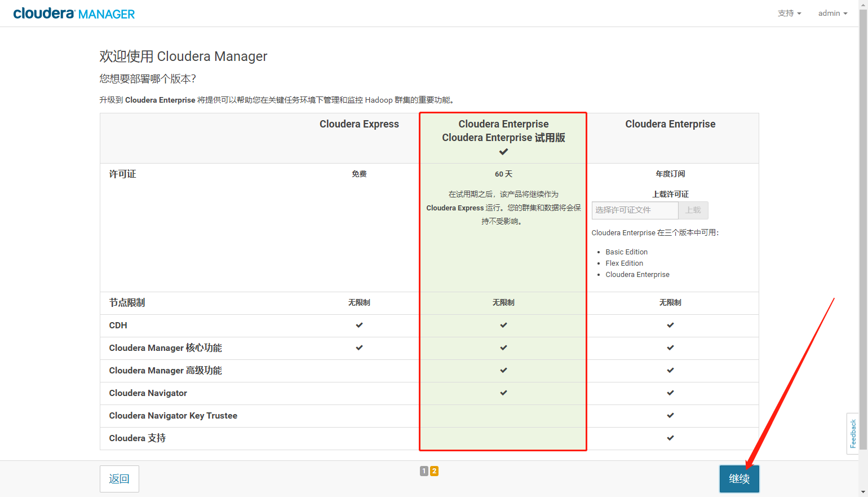Screen dimensions: 868x497
Task: Click the checkmark under Cloudera Enterprise 试用版 header
Action: coord(503,152)
